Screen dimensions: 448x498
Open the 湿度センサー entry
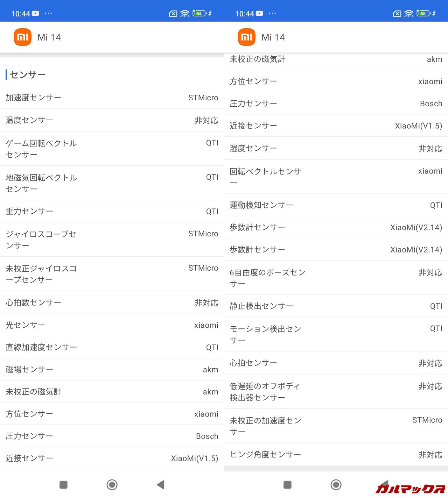tap(336, 148)
